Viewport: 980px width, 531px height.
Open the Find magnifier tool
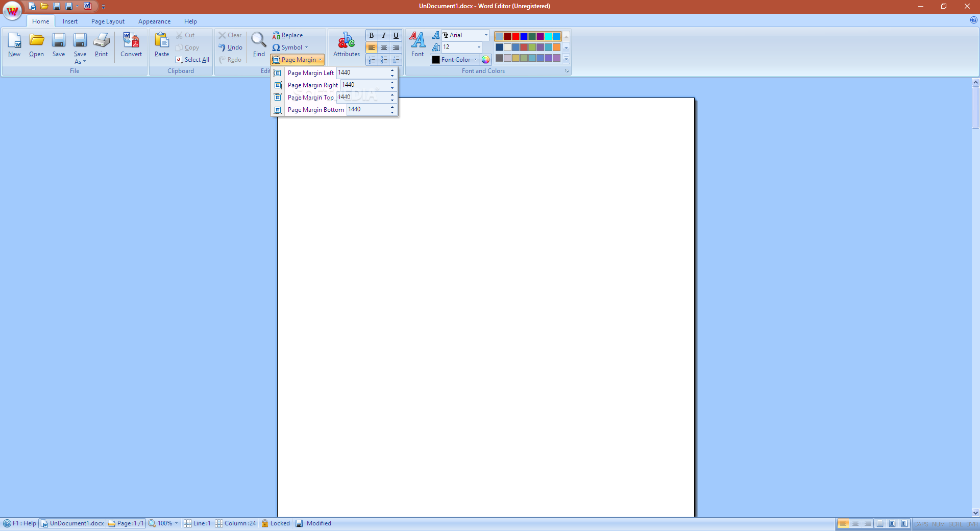(259, 45)
